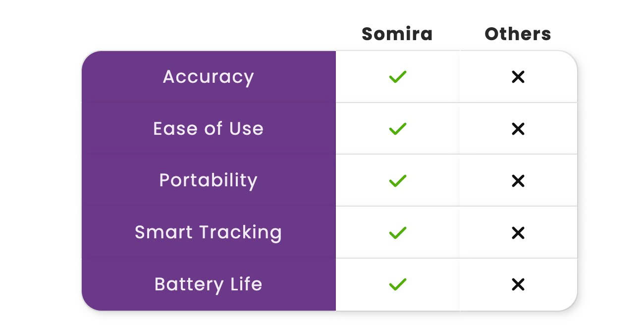Click the black X for Smart Tracking
Viewport: 644px width, 328px height.
518,232
